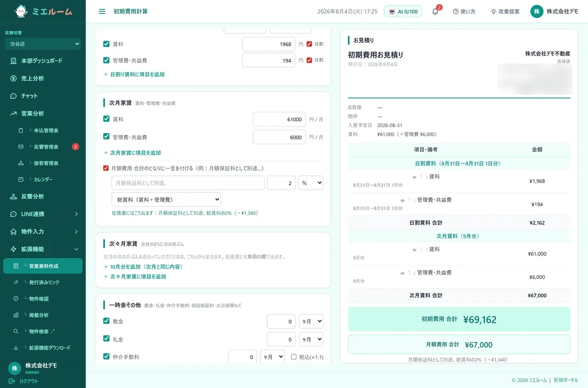Uncheck 管理費・共益費 checkbox beside the 6000 field
The image size is (588, 388).
106,136
